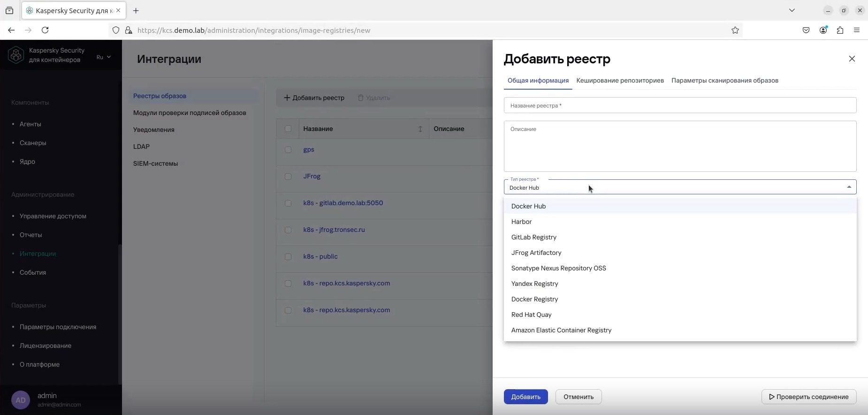Click the Pocket save icon
This screenshot has width=868, height=415.
[x=806, y=30]
